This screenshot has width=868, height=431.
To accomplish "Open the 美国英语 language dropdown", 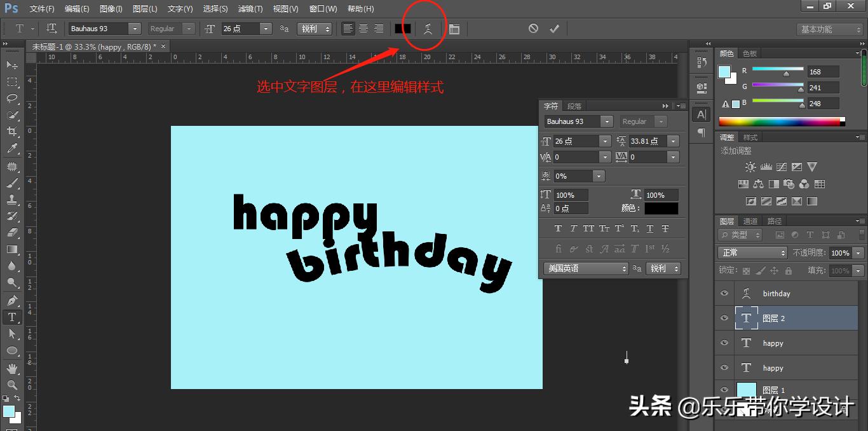I will click(x=585, y=268).
